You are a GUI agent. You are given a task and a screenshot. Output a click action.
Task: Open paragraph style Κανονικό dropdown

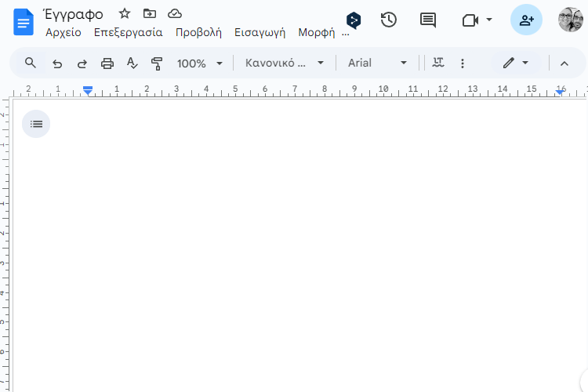pyautogui.click(x=285, y=63)
